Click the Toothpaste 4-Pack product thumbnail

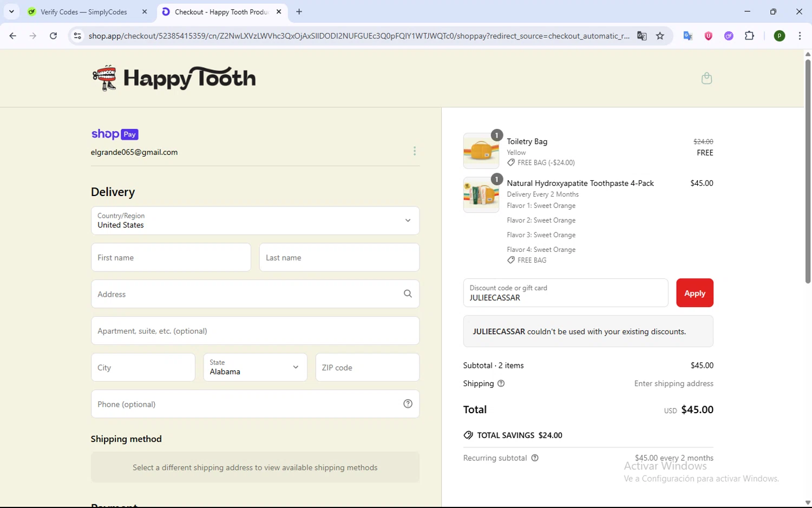(481, 194)
